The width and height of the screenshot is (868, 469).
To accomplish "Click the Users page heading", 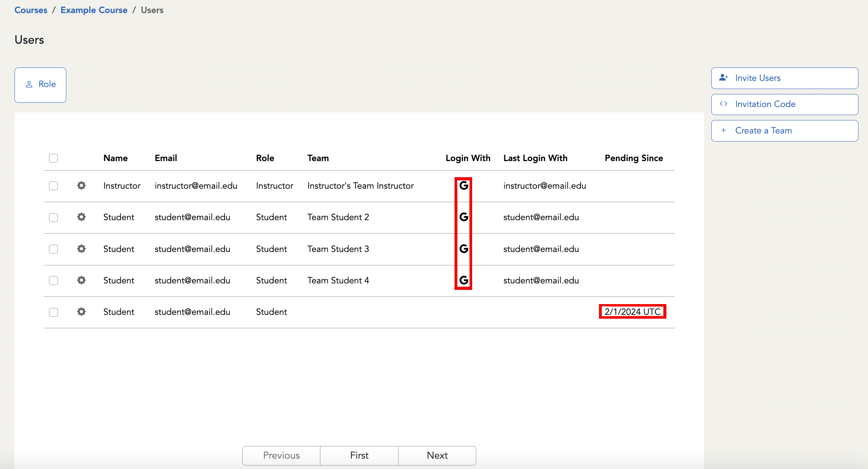I will [29, 40].
